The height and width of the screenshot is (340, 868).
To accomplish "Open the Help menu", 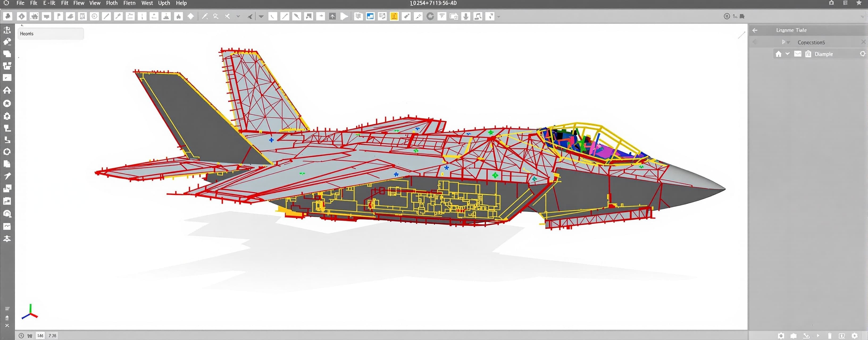I will coord(181,3).
